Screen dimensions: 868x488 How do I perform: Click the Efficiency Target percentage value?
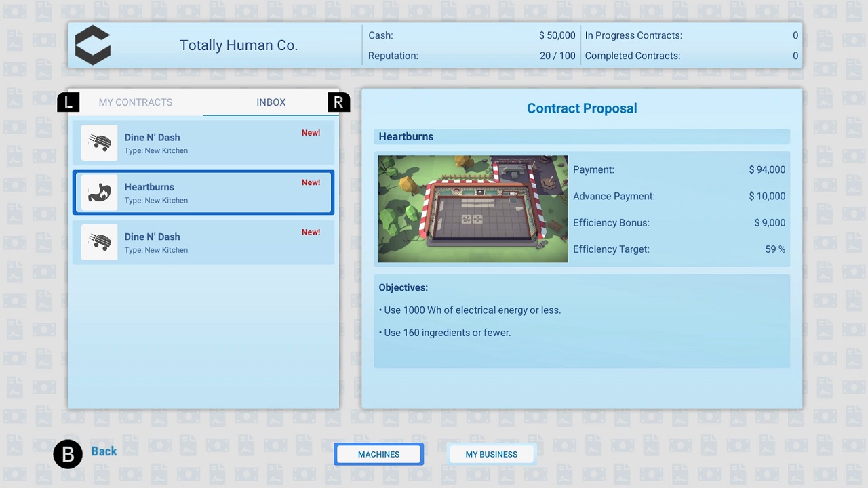pos(775,249)
